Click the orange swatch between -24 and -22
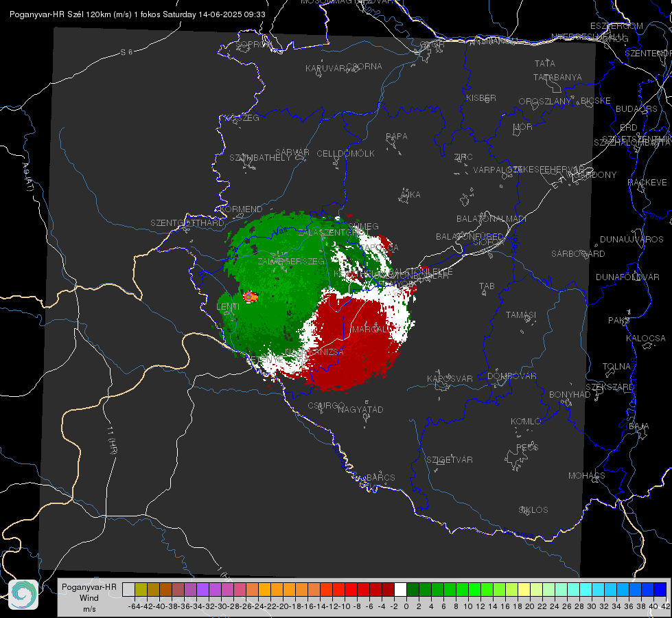 (x=264, y=589)
